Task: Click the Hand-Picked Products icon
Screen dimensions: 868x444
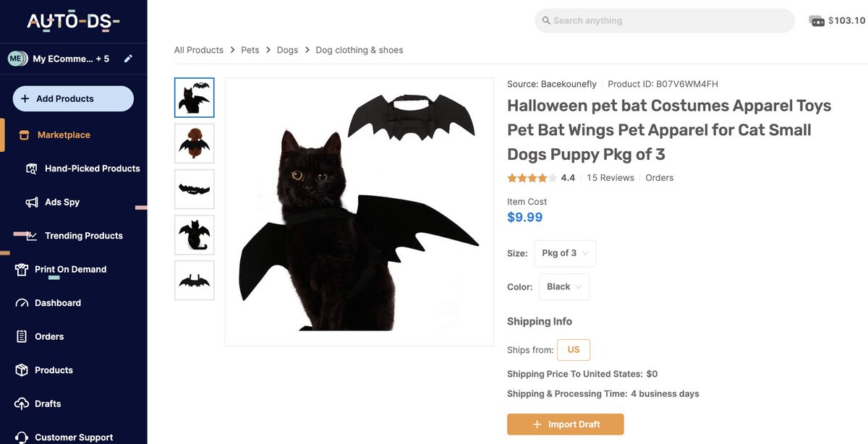Action: pos(31,168)
